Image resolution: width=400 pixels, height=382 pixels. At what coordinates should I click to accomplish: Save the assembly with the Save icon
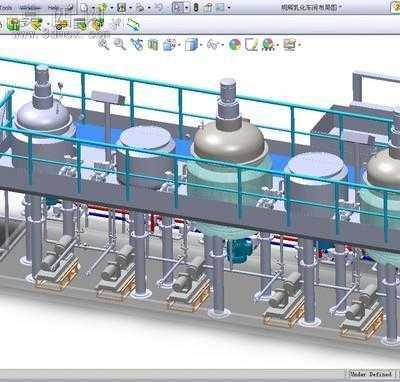coord(121,7)
